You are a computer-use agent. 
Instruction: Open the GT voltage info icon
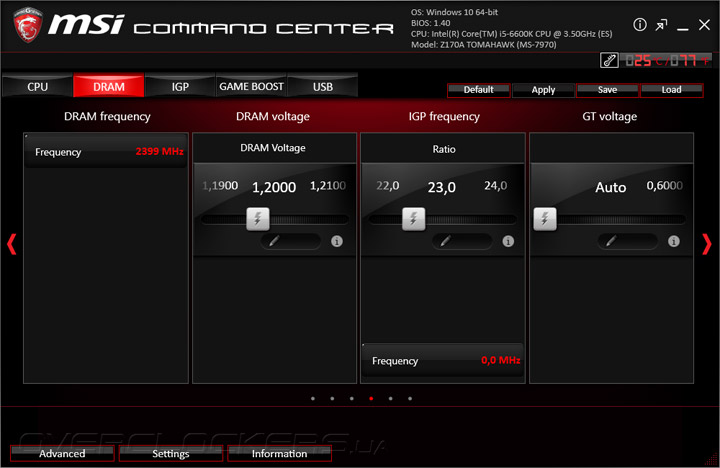coord(674,241)
